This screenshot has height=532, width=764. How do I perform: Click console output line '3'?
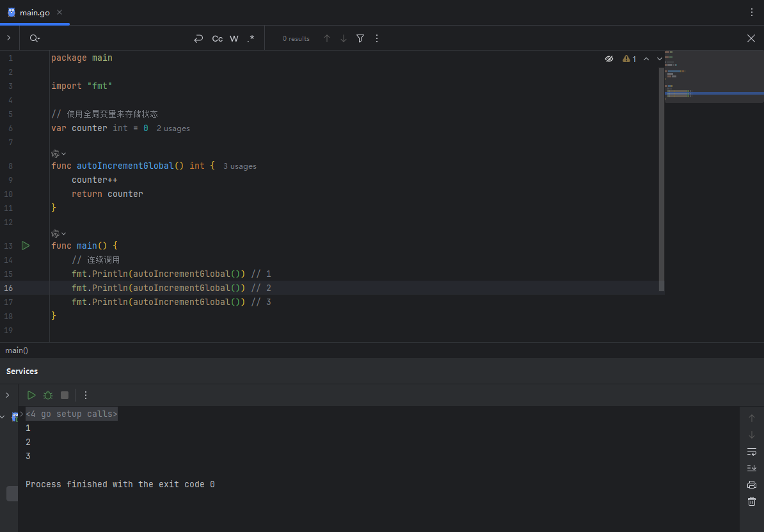tap(28, 457)
